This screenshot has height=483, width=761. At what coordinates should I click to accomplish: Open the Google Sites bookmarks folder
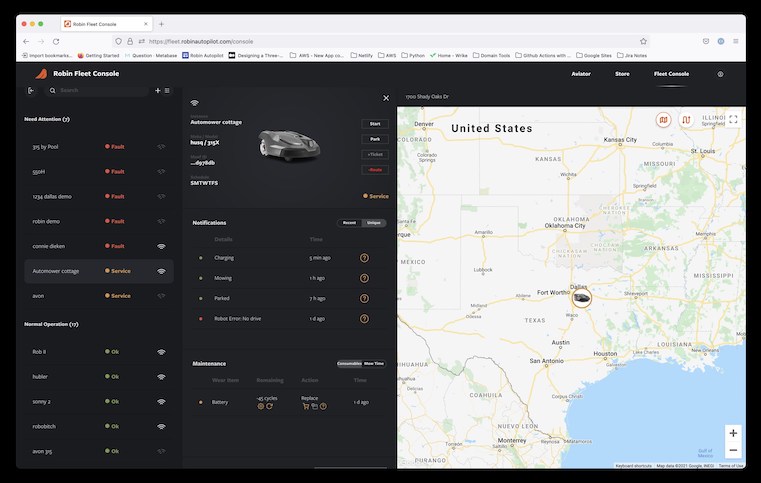pyautogui.click(x=594, y=55)
